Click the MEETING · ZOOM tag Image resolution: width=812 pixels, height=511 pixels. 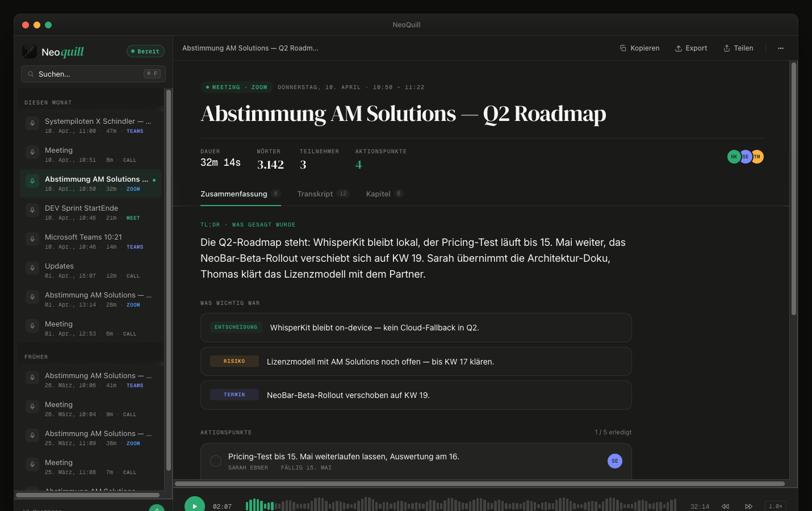pyautogui.click(x=236, y=87)
